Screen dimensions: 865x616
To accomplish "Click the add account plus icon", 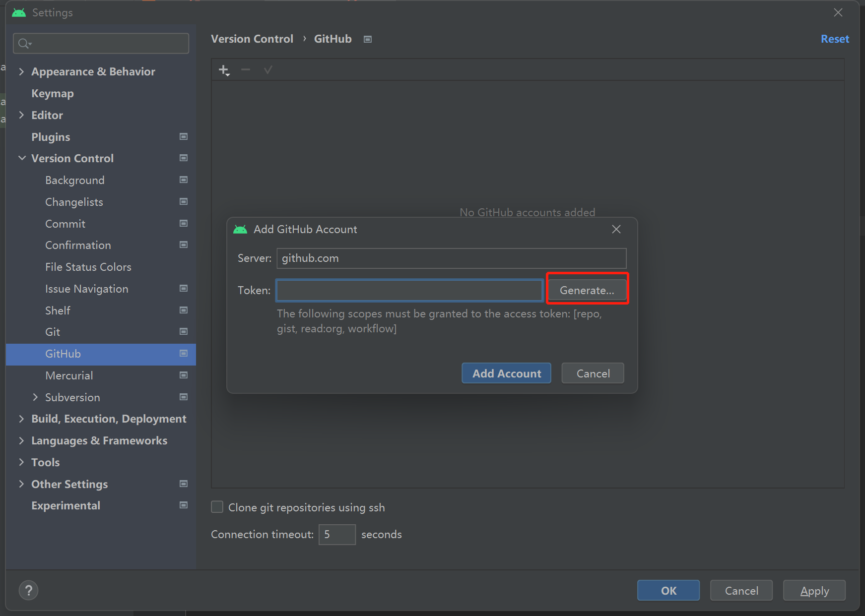I will point(224,70).
